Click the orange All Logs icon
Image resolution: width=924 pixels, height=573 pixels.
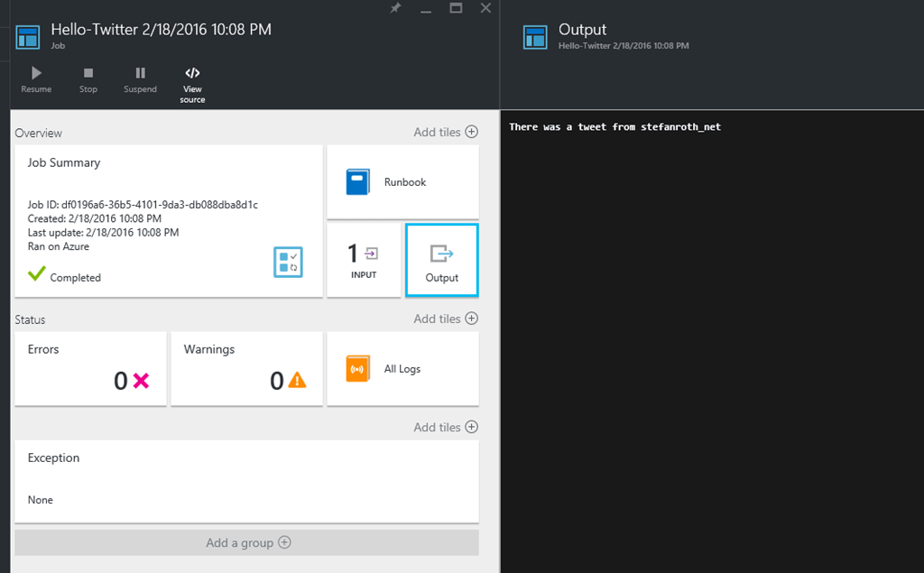click(x=357, y=368)
